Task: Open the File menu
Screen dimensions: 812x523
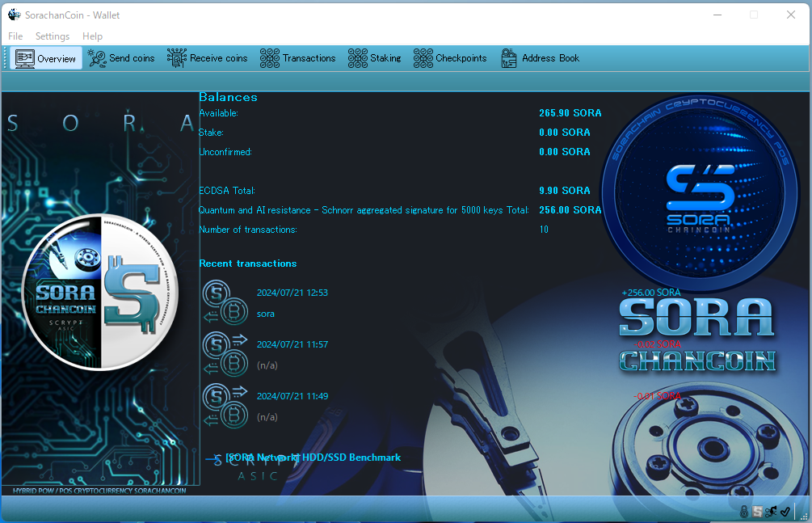Action: [x=15, y=36]
